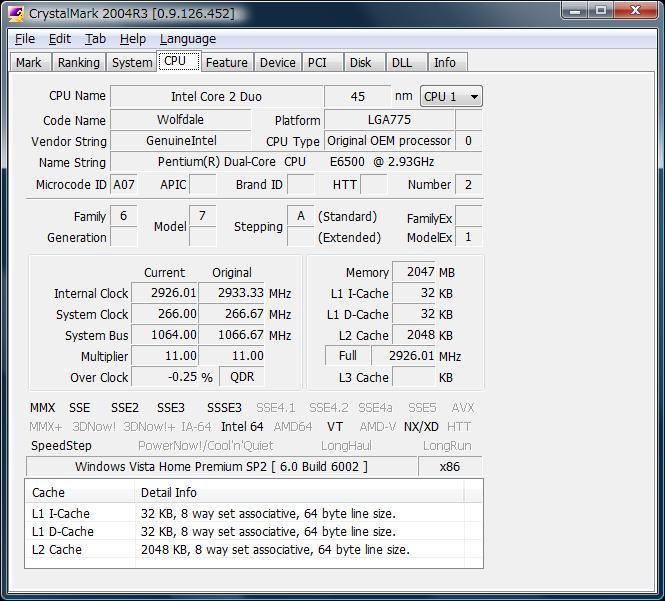Viewport: 665px width, 601px height.
Task: Close the CrystalMark window
Action: [635, 10]
